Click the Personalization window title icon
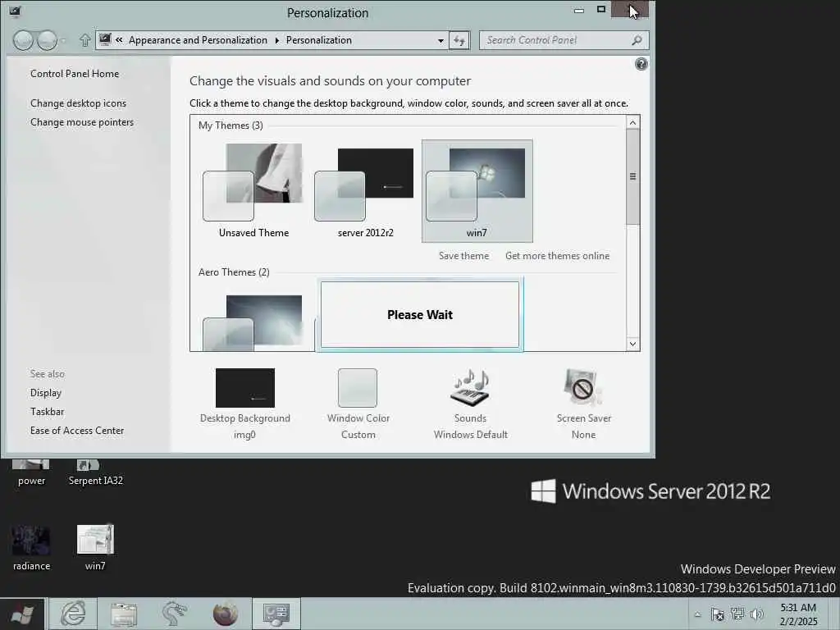The image size is (840, 630). 15,11
